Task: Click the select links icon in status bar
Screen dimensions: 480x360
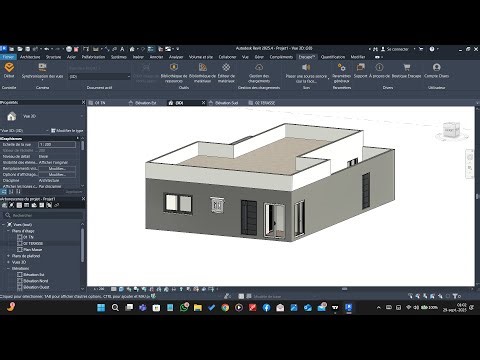Action: tap(410, 296)
